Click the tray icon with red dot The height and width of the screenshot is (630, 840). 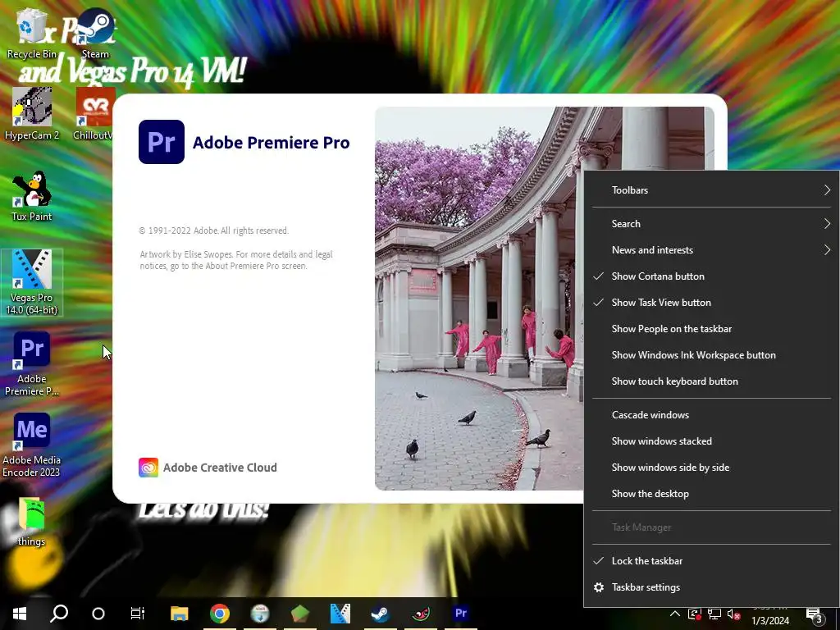(x=695, y=614)
